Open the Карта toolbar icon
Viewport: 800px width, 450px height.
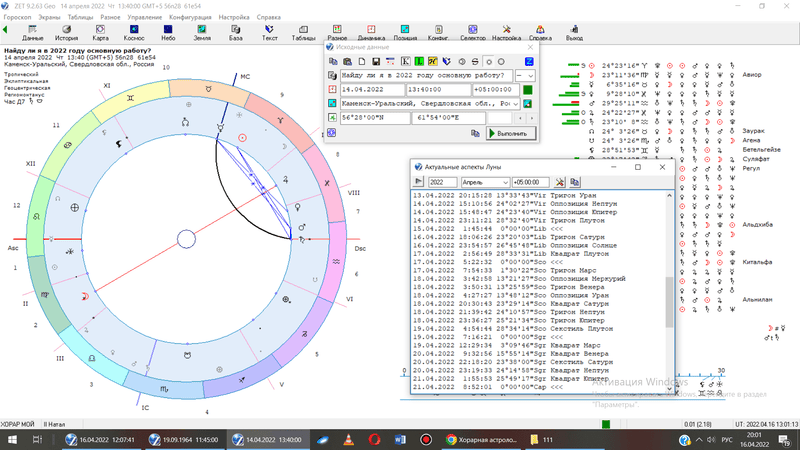[x=100, y=32]
